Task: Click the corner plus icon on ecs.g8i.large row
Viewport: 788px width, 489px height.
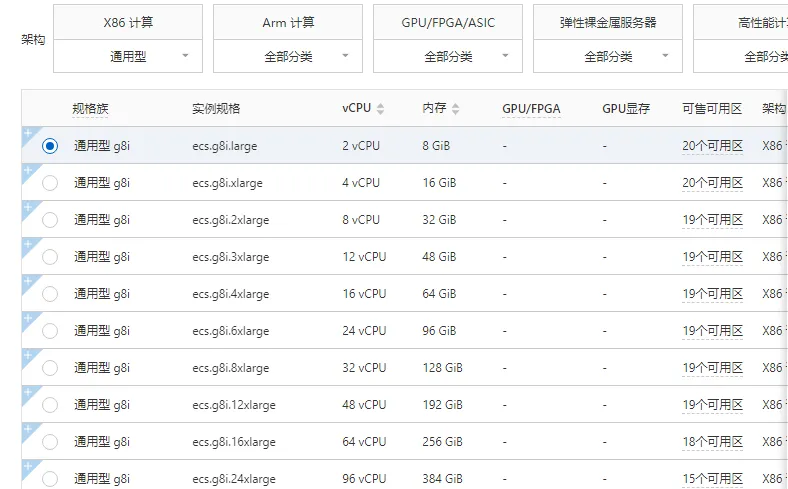Action: click(x=27, y=133)
